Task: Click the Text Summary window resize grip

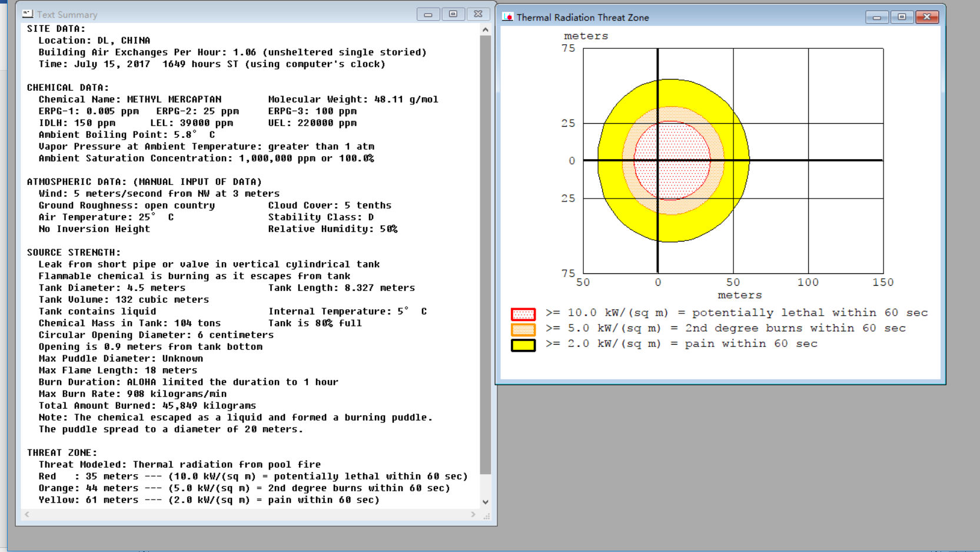Action: [x=486, y=515]
